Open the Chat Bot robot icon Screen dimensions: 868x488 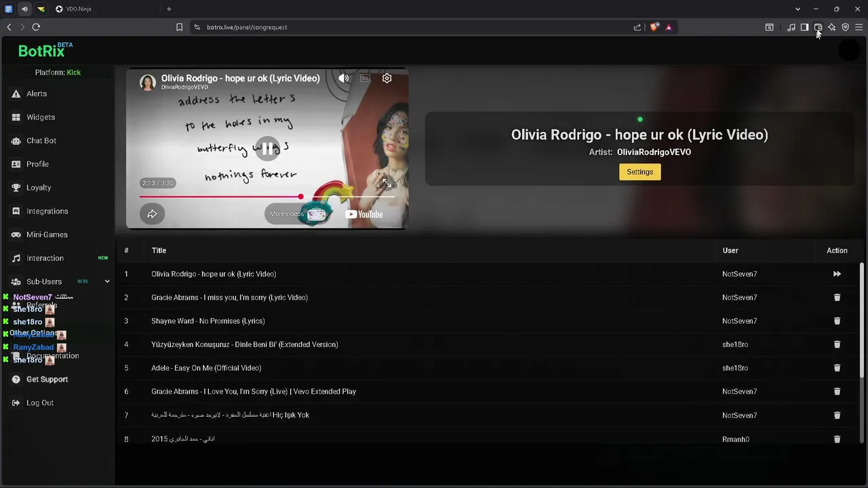(16, 141)
